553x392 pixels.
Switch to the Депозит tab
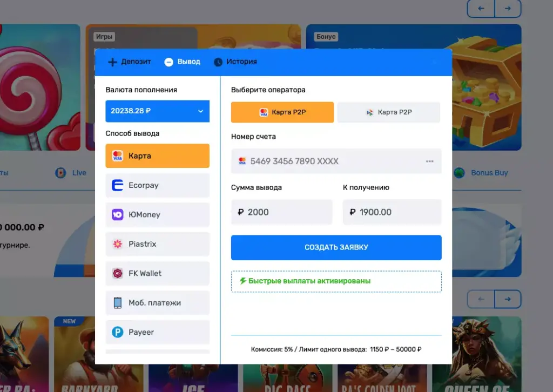[x=130, y=62]
